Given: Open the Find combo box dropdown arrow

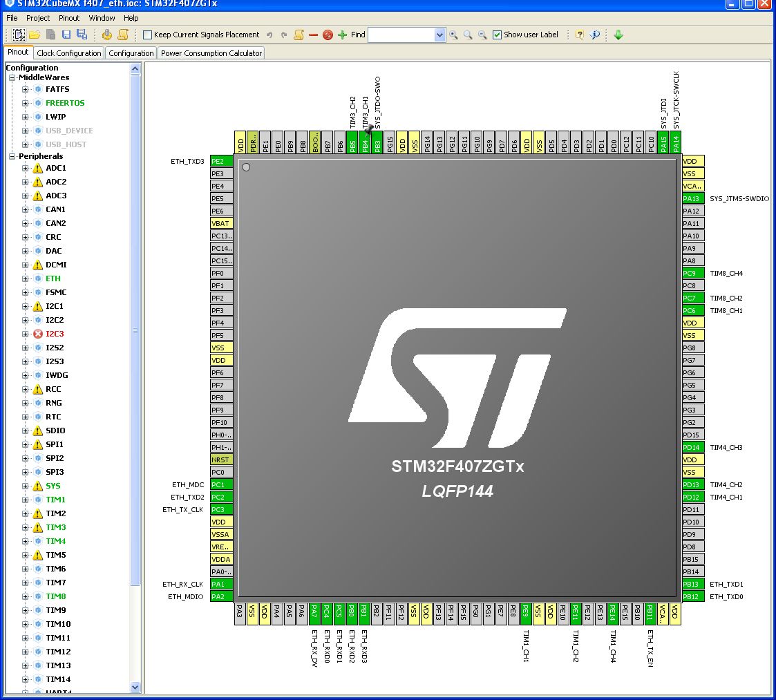Looking at the screenshot, I should click(440, 35).
